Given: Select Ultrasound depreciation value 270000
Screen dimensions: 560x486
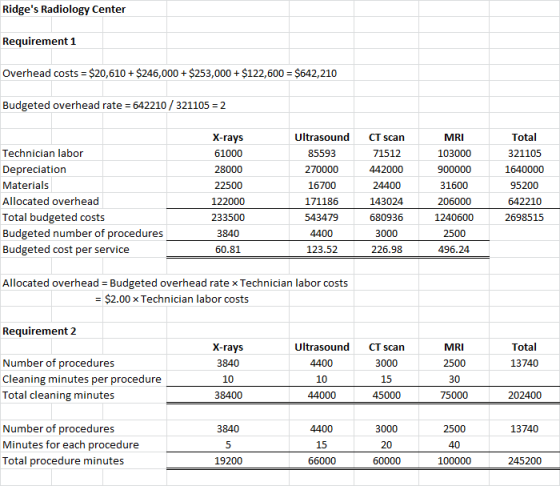Looking at the screenshot, I should point(321,170).
